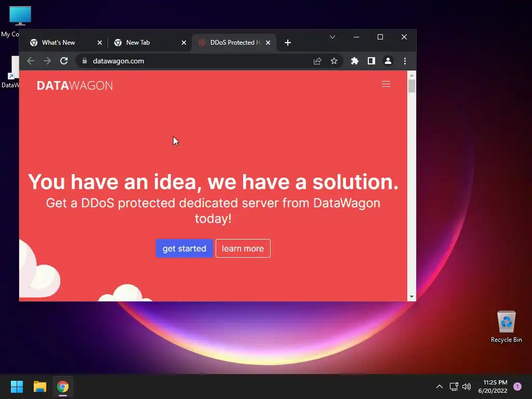Bookmark this tab with the star icon

(x=334, y=61)
